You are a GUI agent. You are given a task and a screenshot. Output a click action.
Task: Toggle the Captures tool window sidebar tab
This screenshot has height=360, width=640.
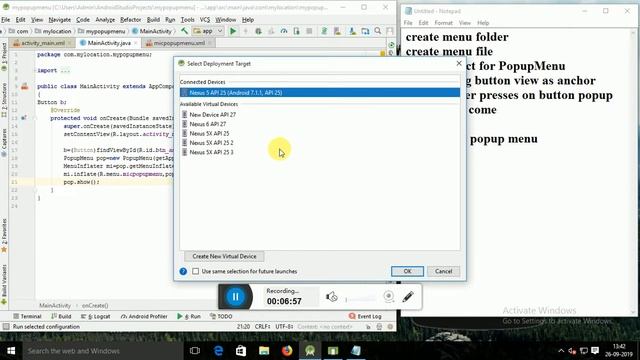click(4, 143)
